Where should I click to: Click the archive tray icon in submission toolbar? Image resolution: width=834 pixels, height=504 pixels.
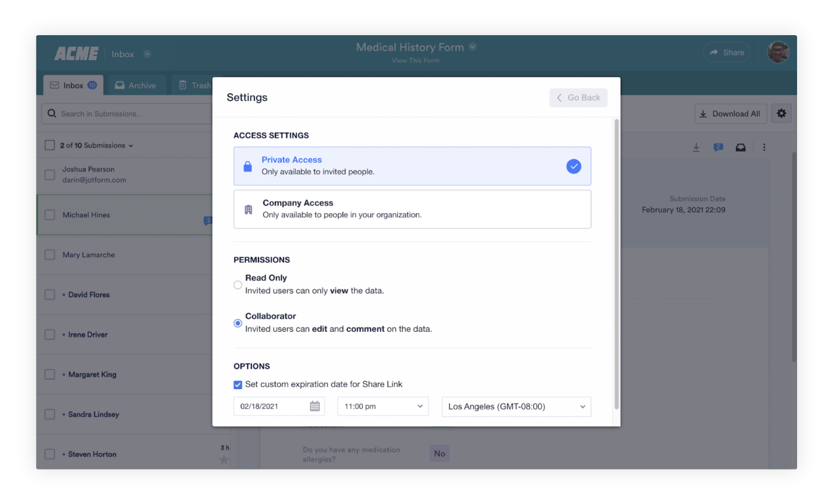pyautogui.click(x=740, y=147)
